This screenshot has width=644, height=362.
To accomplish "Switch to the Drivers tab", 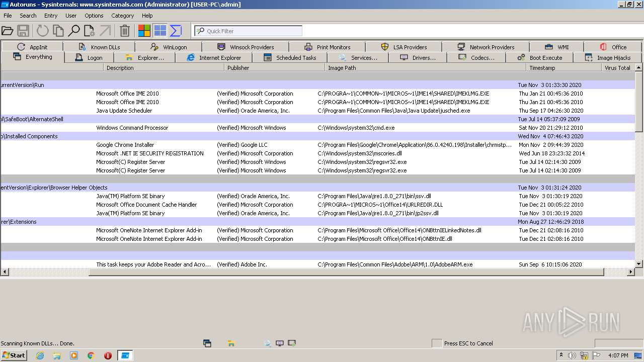I will coord(418,58).
